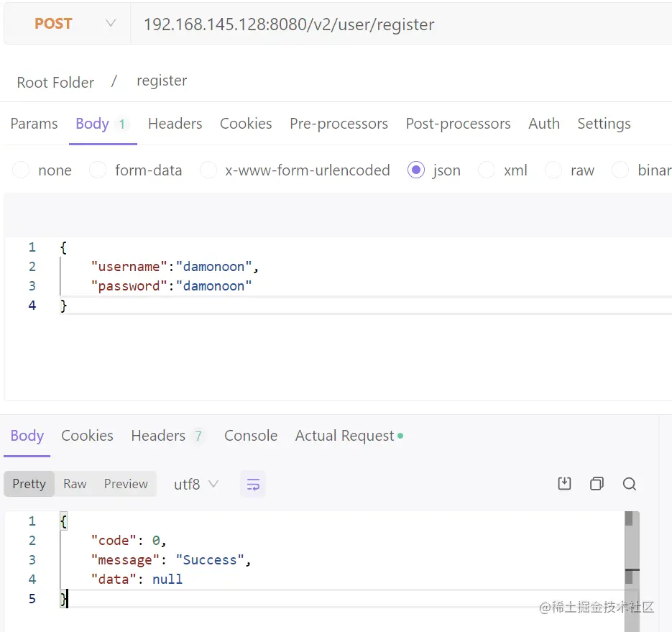Image resolution: width=672 pixels, height=632 pixels.
Task: Switch to Post-processors tab
Action: tap(458, 124)
